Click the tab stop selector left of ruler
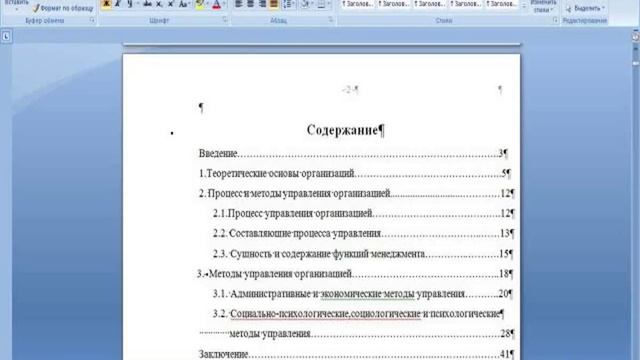This screenshot has width=640, height=360. tap(6, 37)
